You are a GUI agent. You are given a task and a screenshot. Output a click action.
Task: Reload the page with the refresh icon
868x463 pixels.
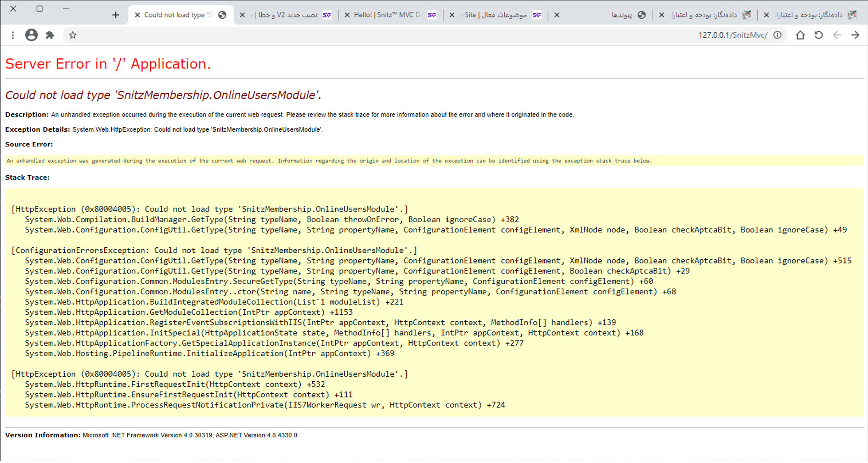coord(818,35)
